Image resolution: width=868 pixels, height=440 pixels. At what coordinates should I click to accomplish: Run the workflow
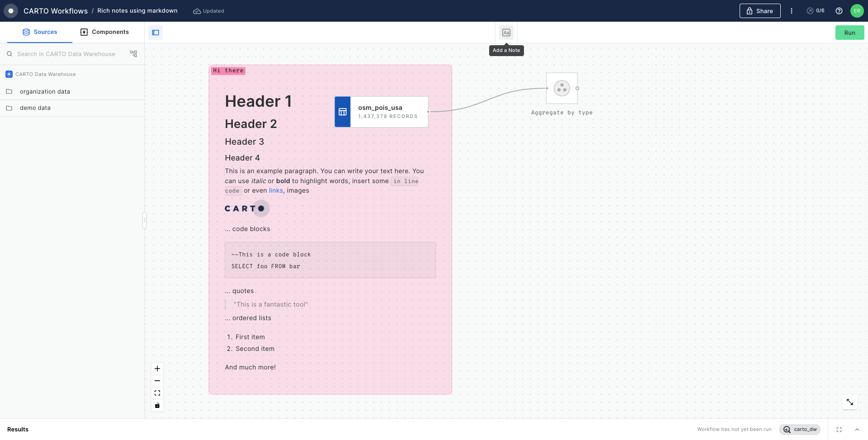(x=849, y=33)
